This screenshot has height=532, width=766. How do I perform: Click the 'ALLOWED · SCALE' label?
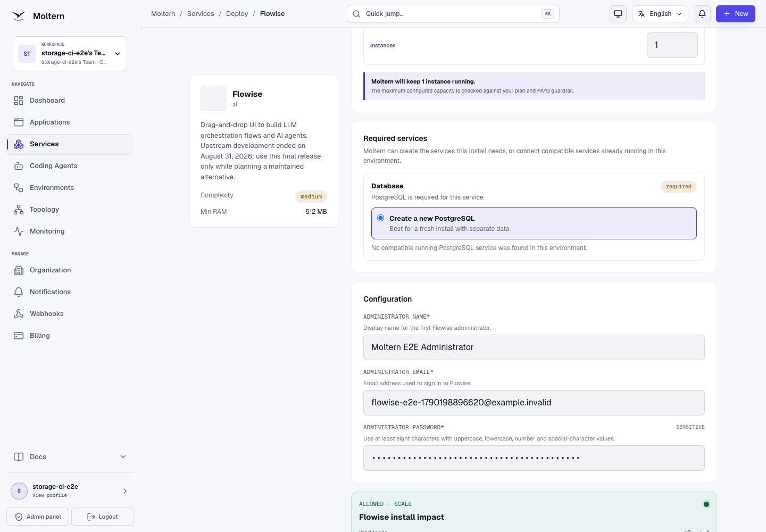(x=385, y=504)
